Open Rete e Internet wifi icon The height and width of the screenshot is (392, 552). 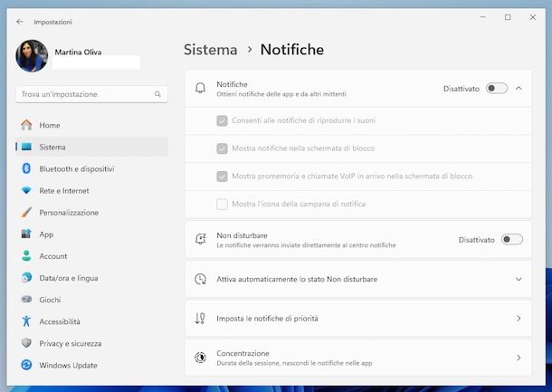point(26,191)
